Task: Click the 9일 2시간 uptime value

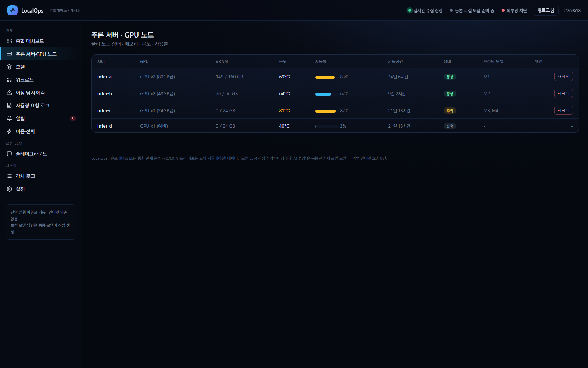Action: pos(397,94)
